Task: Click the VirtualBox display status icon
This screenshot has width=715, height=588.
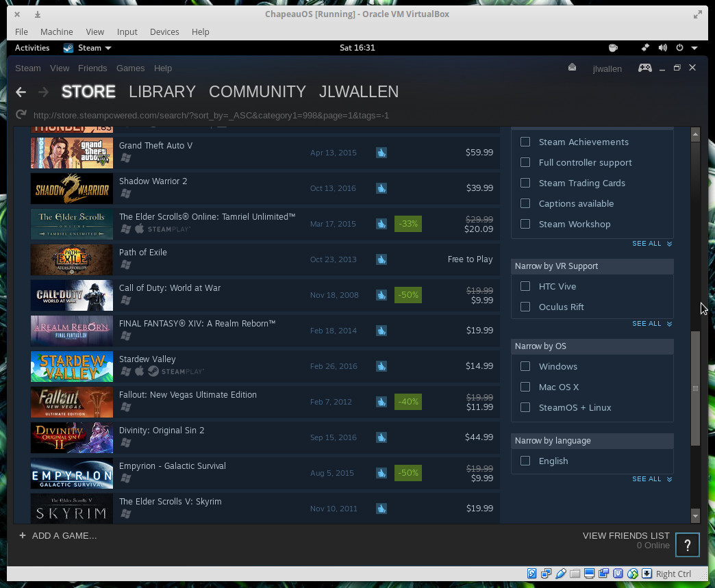Action: 589,574
